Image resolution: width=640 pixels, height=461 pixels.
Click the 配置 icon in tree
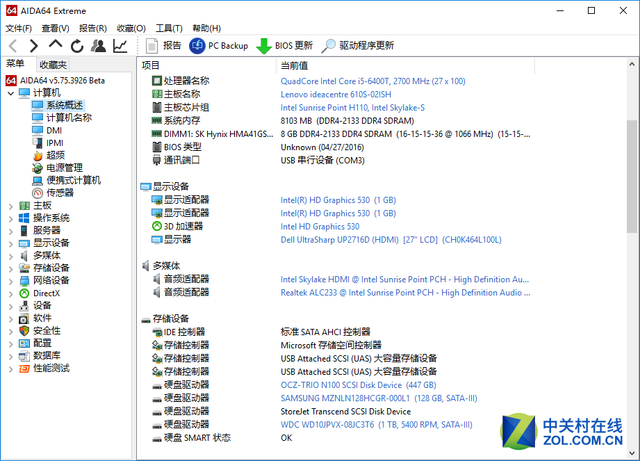click(x=24, y=343)
